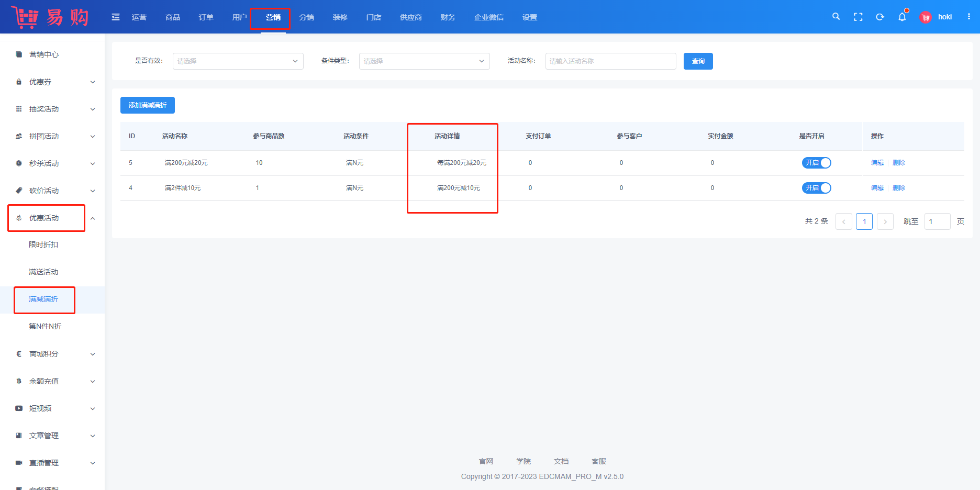This screenshot has width=980, height=490.
Task: Click the hoki user avatar
Action: pos(926,17)
